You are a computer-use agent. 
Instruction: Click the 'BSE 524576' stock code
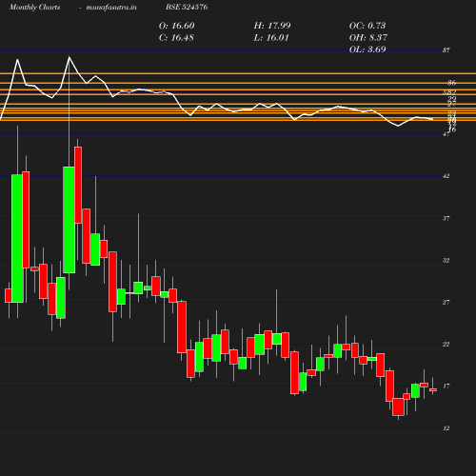(x=187, y=8)
